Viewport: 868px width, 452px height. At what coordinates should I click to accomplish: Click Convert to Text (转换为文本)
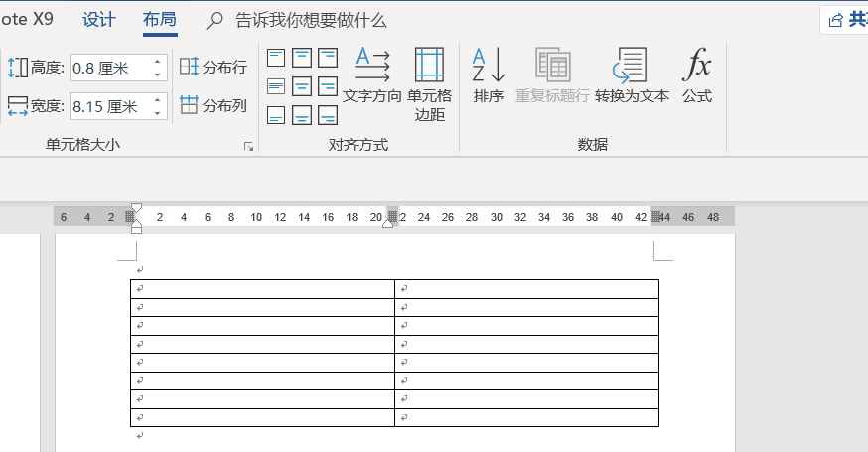pyautogui.click(x=632, y=75)
